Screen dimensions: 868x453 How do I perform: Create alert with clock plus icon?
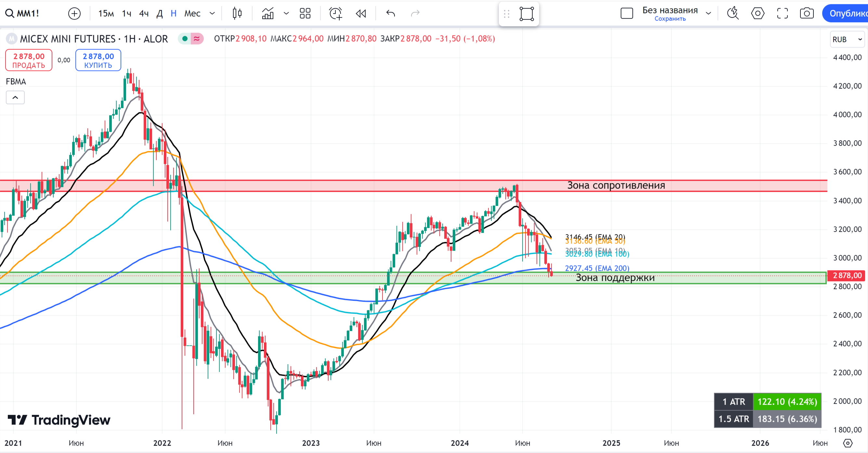point(335,13)
